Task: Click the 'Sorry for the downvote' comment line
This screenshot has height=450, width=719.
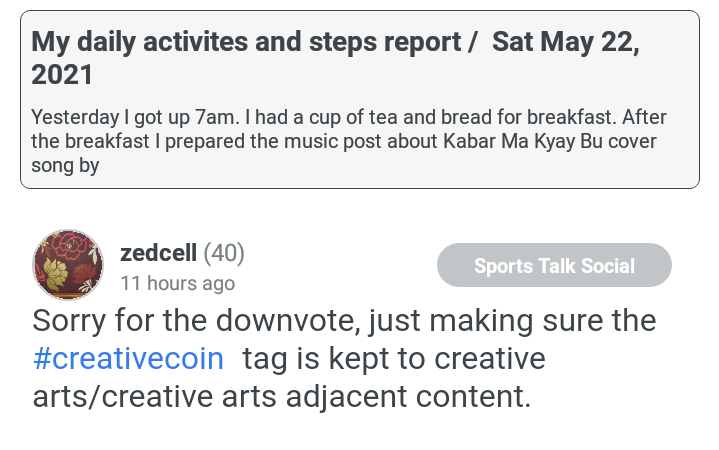Action: [x=344, y=320]
